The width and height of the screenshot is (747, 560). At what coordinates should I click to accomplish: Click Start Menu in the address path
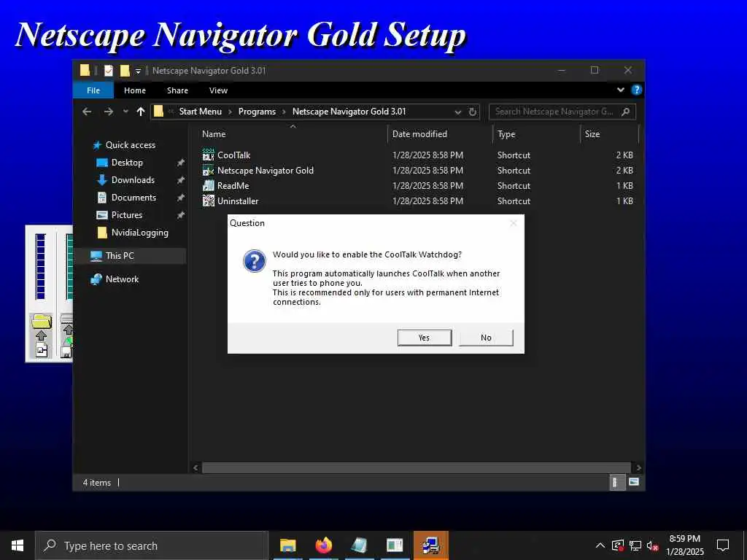200,112
